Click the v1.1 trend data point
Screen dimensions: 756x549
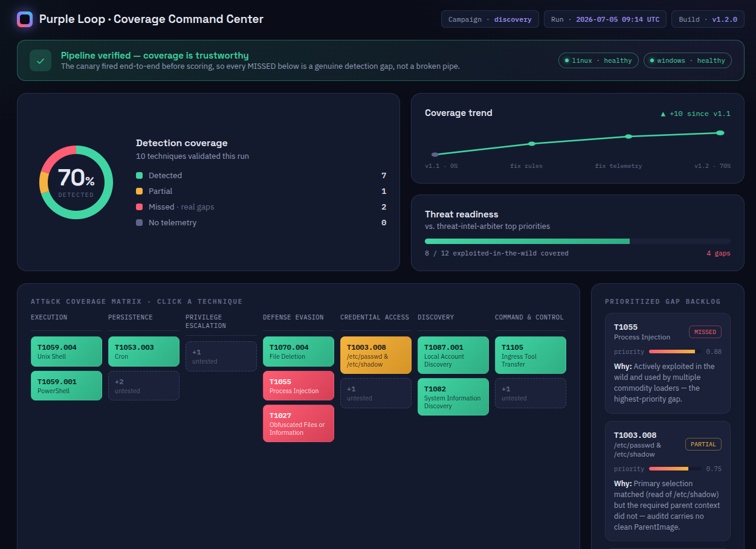pyautogui.click(x=435, y=155)
